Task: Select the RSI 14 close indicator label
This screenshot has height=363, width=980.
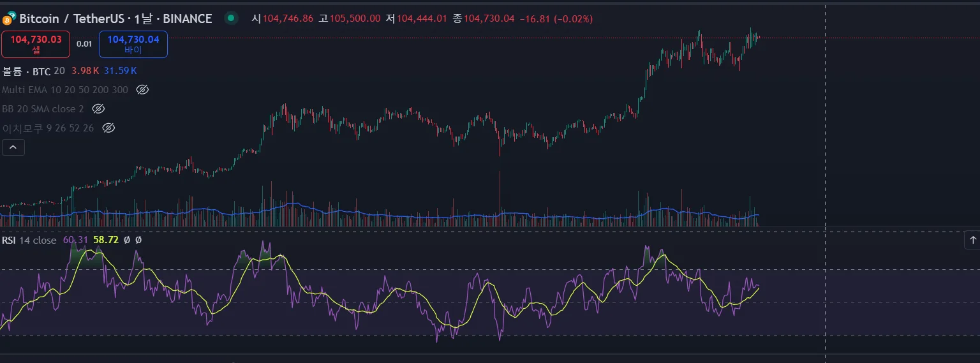Action: (x=29, y=240)
